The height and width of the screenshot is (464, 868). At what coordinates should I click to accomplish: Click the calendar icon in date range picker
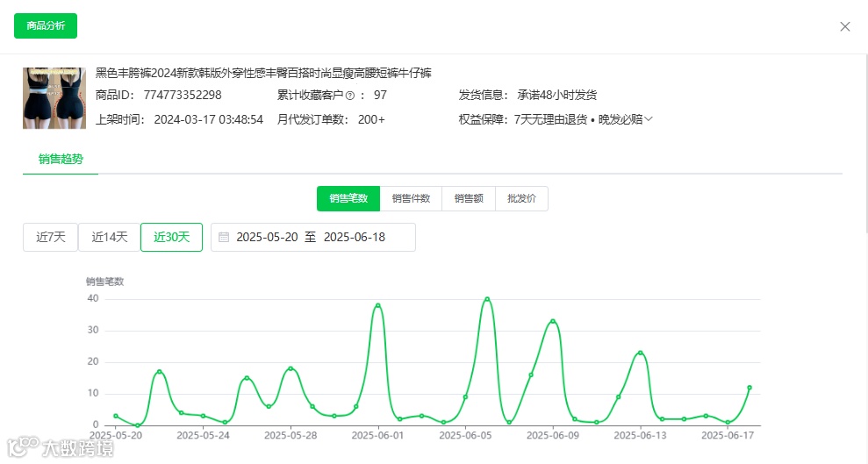(224, 237)
